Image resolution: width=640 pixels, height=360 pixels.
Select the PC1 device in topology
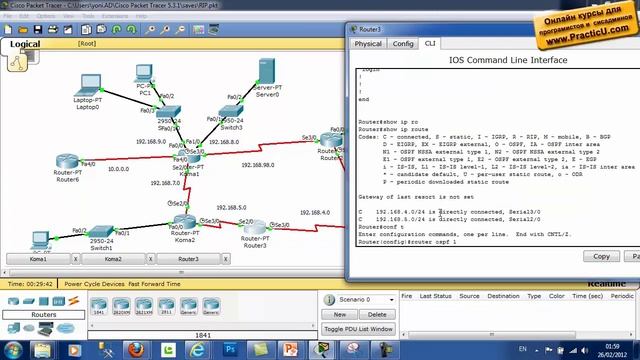144,74
